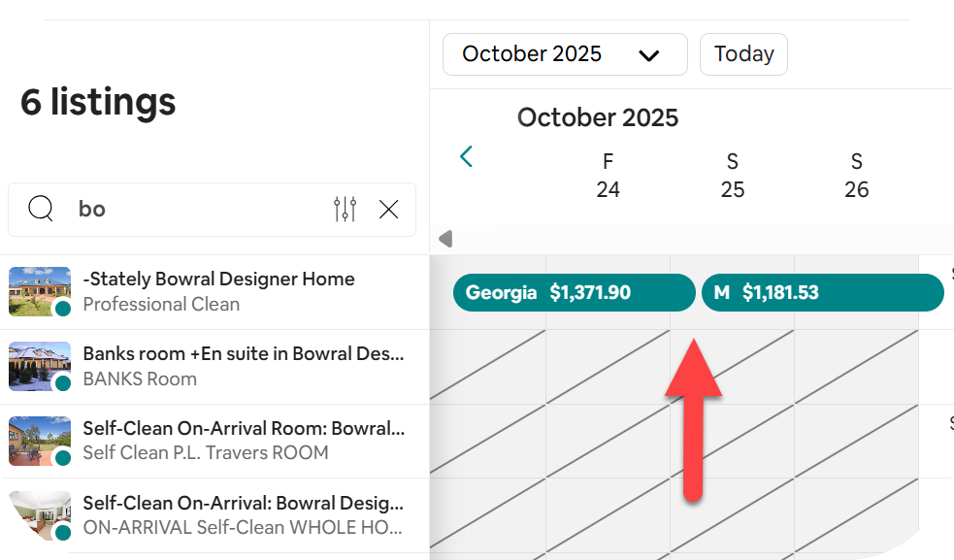Open the October 2025 month dropdown

click(564, 54)
